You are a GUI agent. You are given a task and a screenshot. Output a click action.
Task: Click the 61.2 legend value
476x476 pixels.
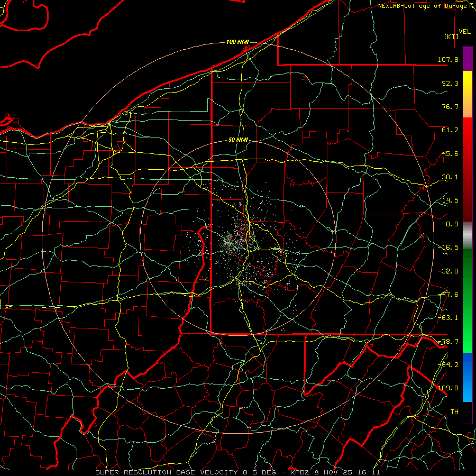point(450,130)
